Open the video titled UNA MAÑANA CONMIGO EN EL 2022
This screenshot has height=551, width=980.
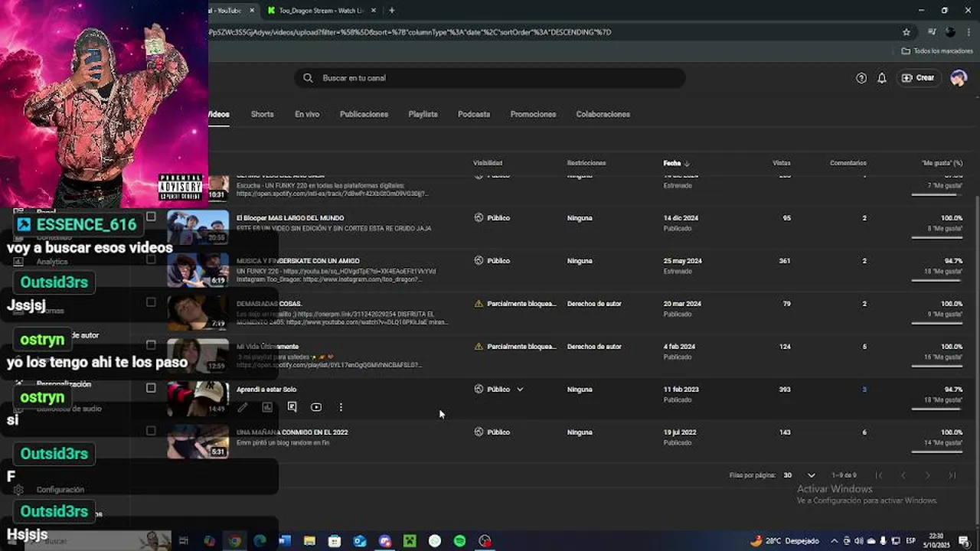(292, 432)
